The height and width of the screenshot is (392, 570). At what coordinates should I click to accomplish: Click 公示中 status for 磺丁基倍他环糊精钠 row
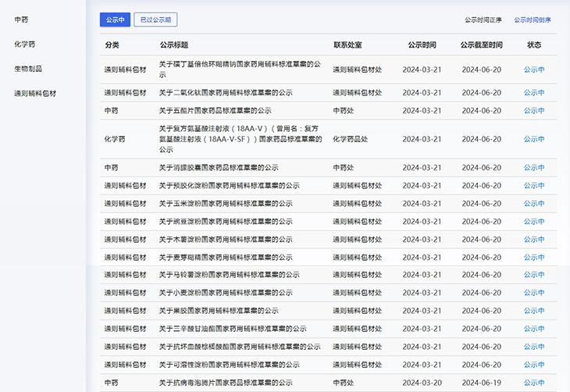click(534, 69)
